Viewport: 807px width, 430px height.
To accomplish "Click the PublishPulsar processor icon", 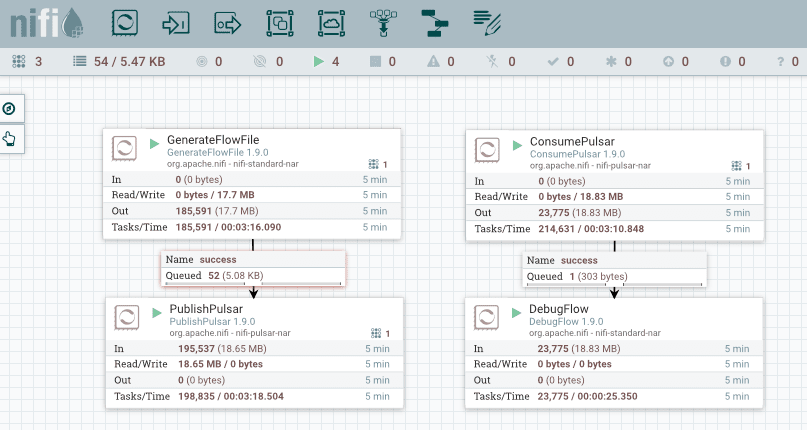I will coord(127,317).
